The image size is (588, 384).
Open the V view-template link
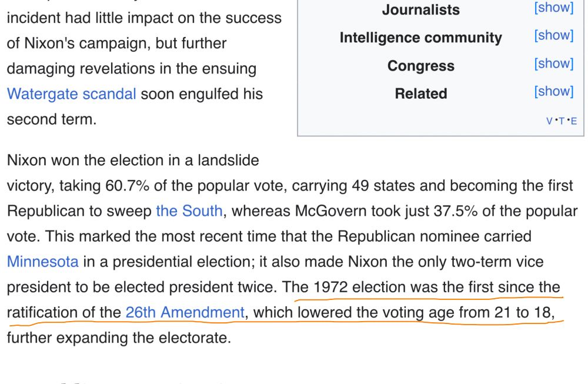549,121
